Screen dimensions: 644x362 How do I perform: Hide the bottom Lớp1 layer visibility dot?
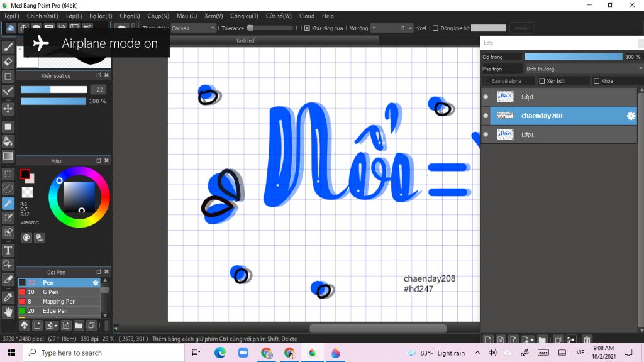point(486,134)
